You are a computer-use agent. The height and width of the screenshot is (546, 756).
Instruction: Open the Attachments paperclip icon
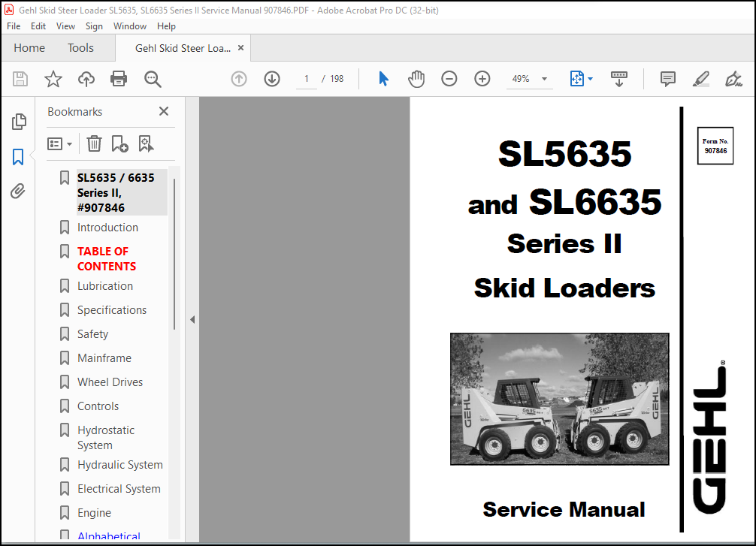tap(18, 192)
